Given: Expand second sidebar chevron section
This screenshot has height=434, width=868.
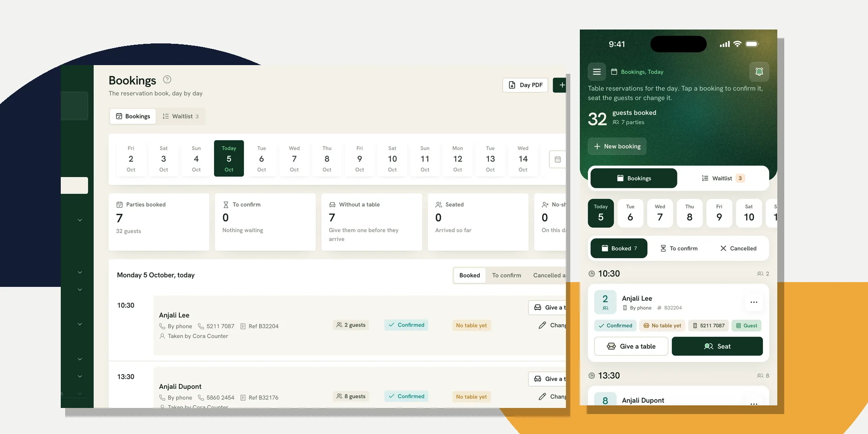Looking at the screenshot, I should point(80,272).
